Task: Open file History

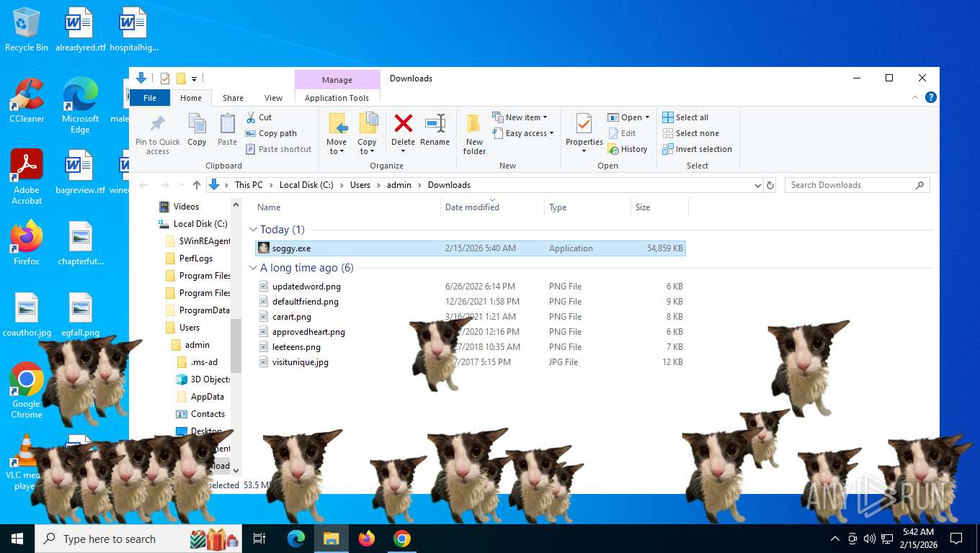Action: click(628, 149)
